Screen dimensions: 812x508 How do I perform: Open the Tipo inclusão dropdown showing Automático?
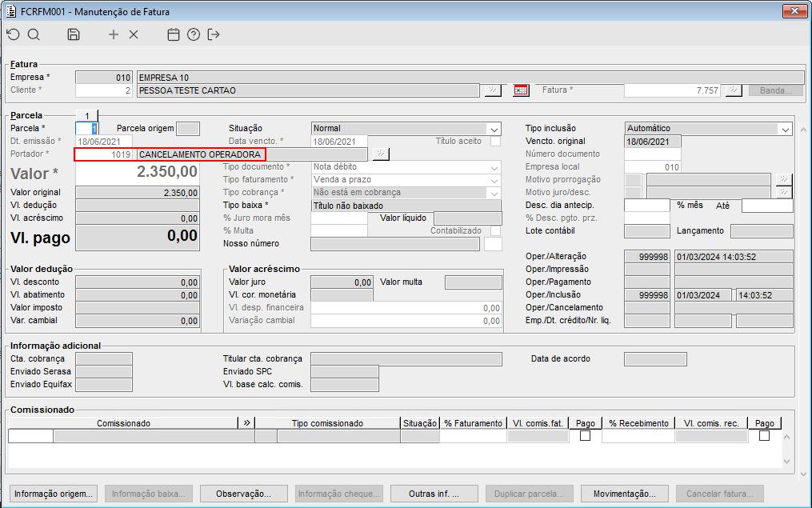786,129
